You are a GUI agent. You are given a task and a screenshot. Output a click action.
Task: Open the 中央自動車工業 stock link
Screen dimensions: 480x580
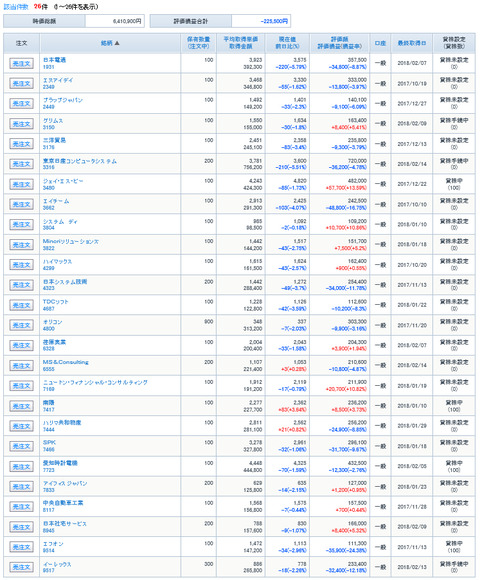pos(63,503)
